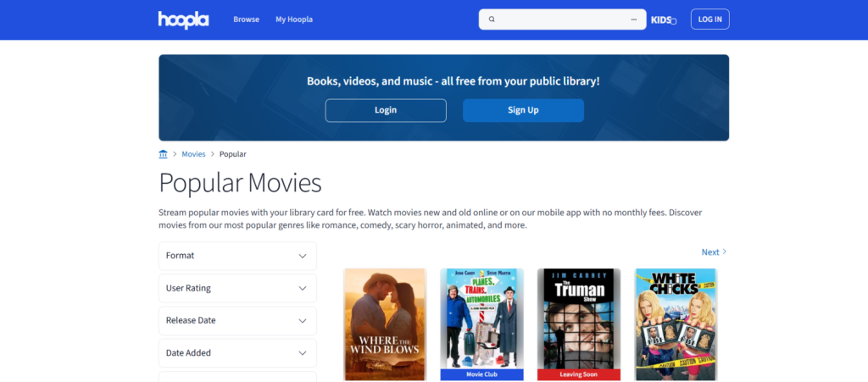This screenshot has width=868, height=382.
Task: Click the Leaving Soon label
Action: pyautogui.click(x=579, y=375)
